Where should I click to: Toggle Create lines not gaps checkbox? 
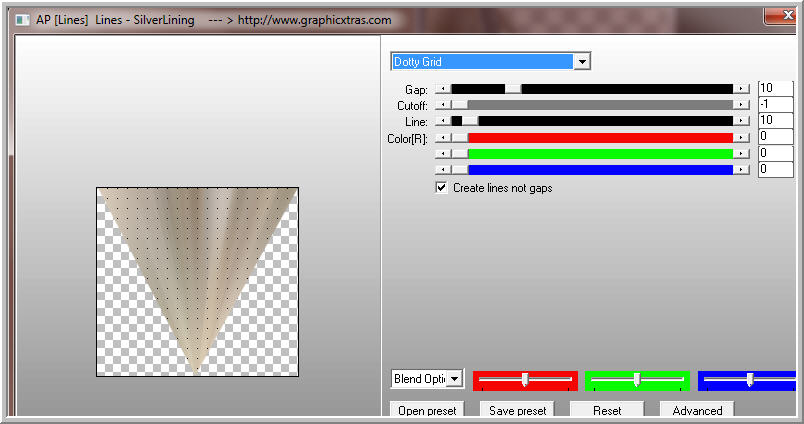click(x=441, y=188)
